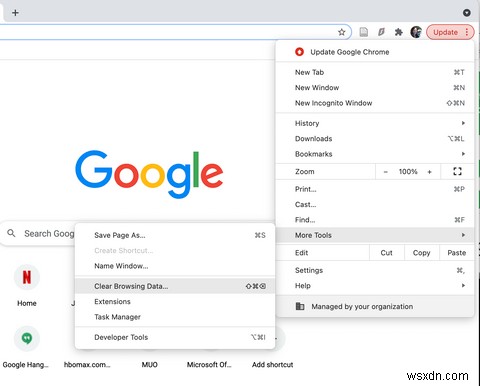
Task: Click Cut in the Edit row
Action: pos(387,253)
